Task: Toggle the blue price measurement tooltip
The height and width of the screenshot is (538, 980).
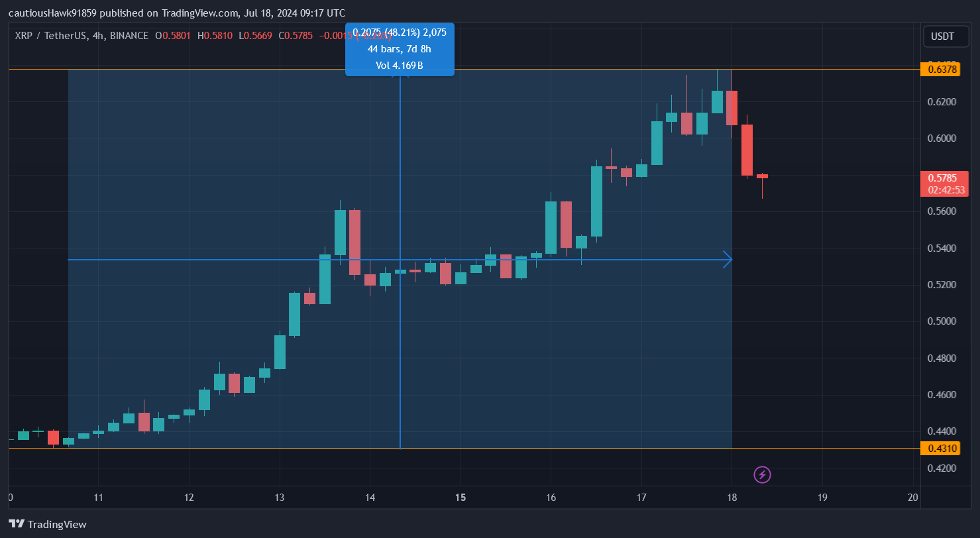Action: (x=400, y=49)
